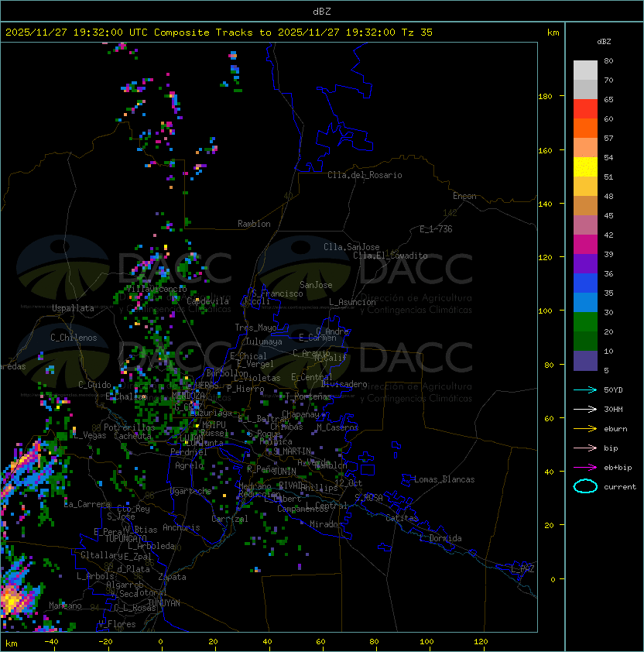Screen dimensions: 644x652
Task: Click the 100 tick on horizontal axis
Action: point(426,642)
